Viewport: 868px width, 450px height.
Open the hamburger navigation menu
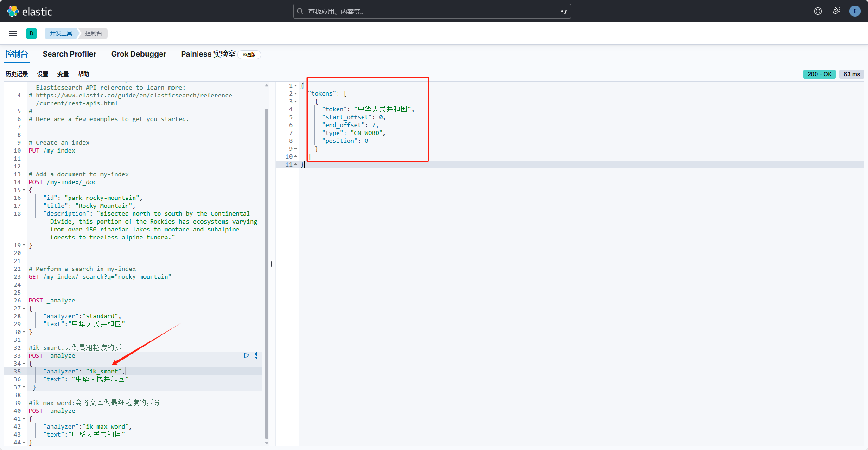(x=13, y=33)
